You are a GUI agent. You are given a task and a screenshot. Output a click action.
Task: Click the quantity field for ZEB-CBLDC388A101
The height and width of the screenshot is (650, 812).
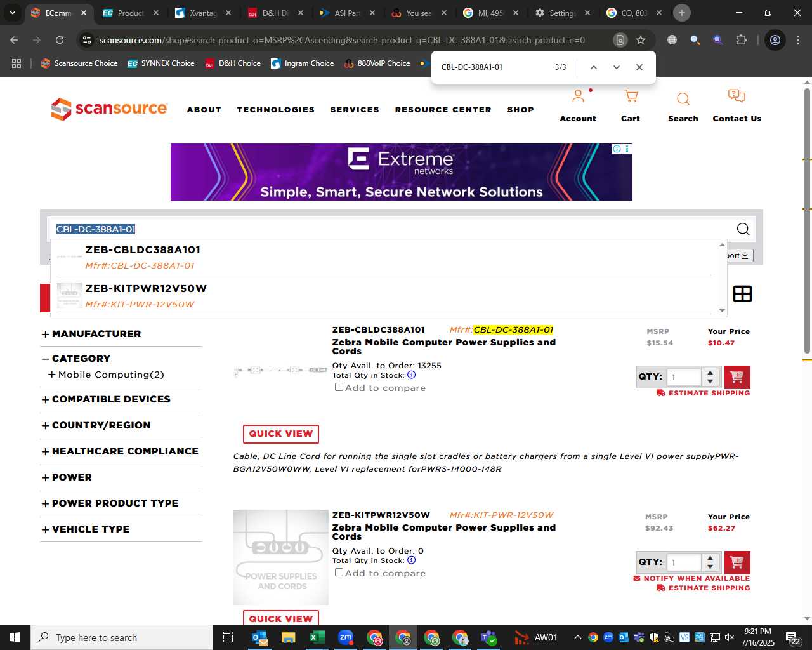click(684, 377)
